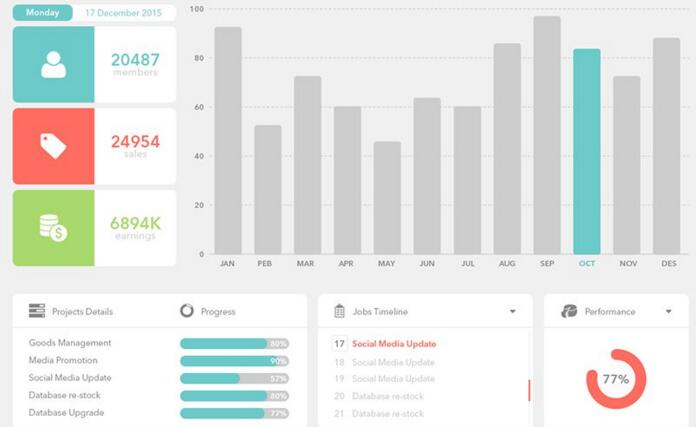
Task: Click the Social Media Update 57% progress bar
Action: 234,379
